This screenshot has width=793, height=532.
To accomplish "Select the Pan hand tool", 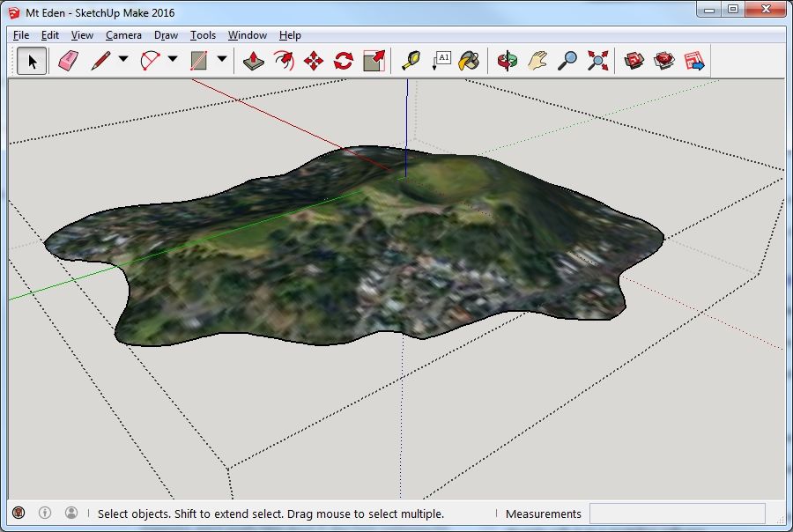I will coord(537,61).
